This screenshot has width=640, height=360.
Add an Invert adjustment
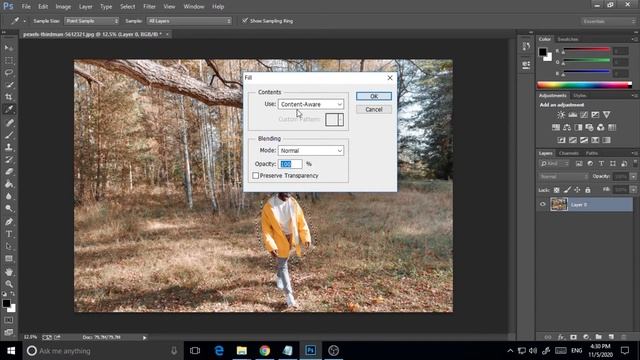[x=562, y=140]
